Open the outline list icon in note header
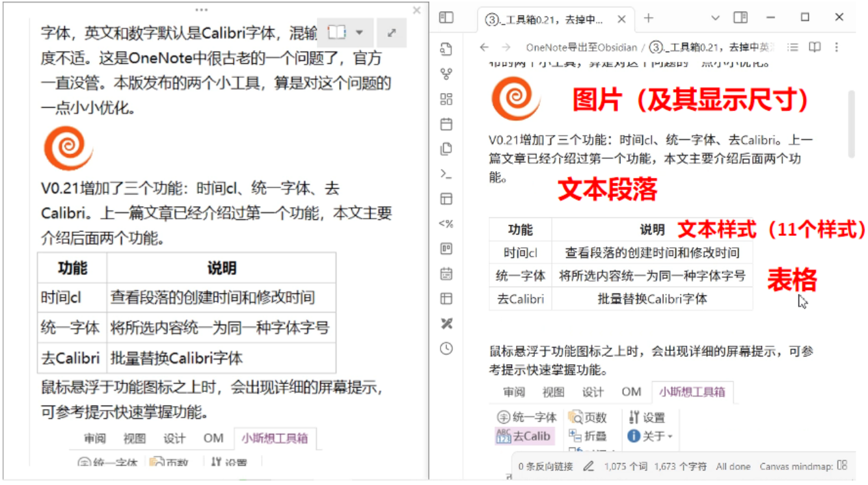 click(793, 47)
